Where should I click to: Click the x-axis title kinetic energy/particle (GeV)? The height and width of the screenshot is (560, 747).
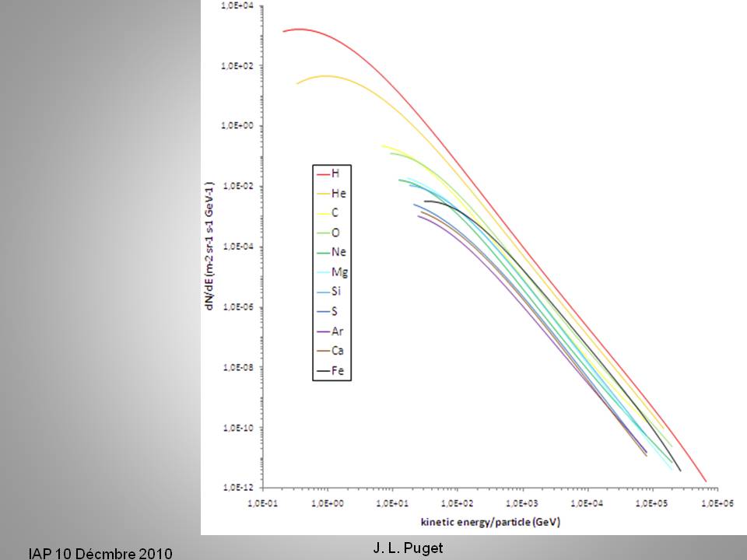[x=490, y=520]
